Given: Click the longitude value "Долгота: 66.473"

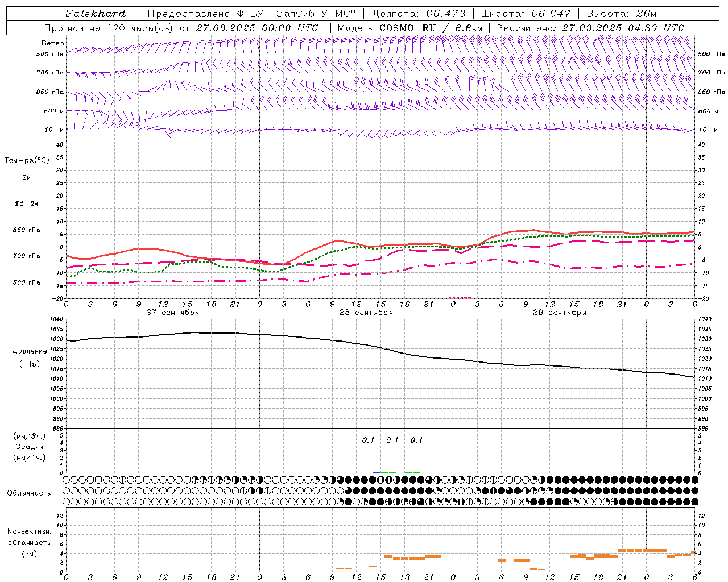Looking at the screenshot, I should [x=419, y=14].
